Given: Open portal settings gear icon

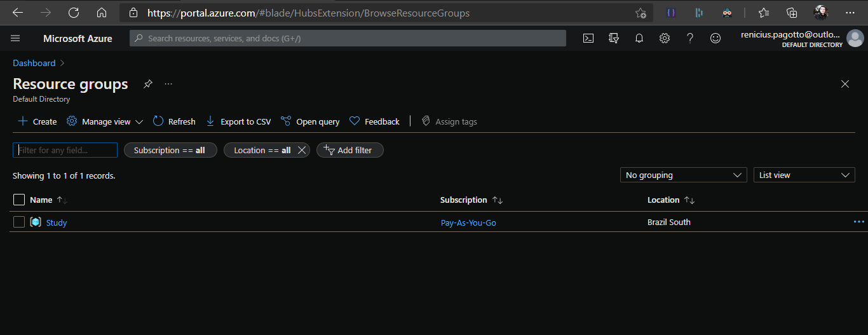Looking at the screenshot, I should pos(665,38).
